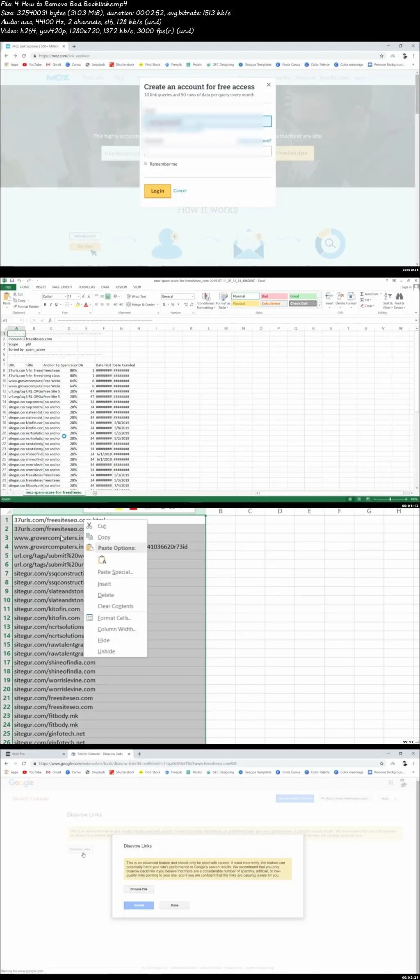Choose Clear Contents from the context menu

coord(116,606)
